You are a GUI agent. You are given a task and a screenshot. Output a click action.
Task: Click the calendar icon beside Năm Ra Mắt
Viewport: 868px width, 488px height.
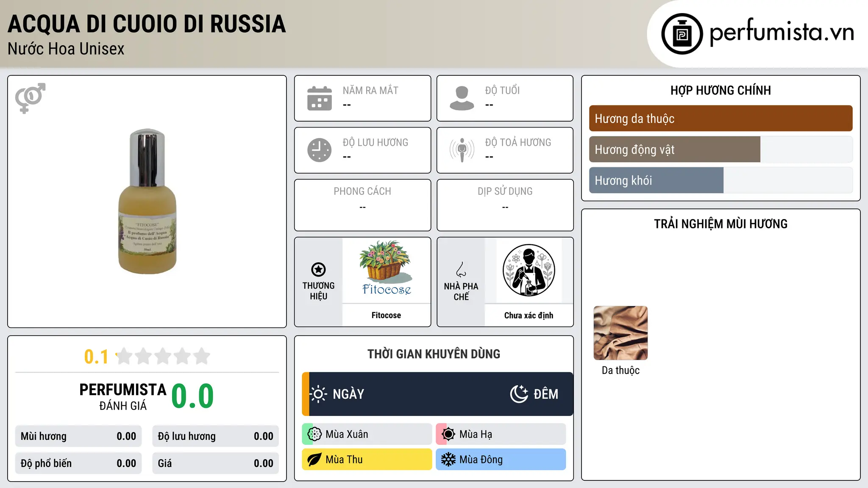coord(320,98)
